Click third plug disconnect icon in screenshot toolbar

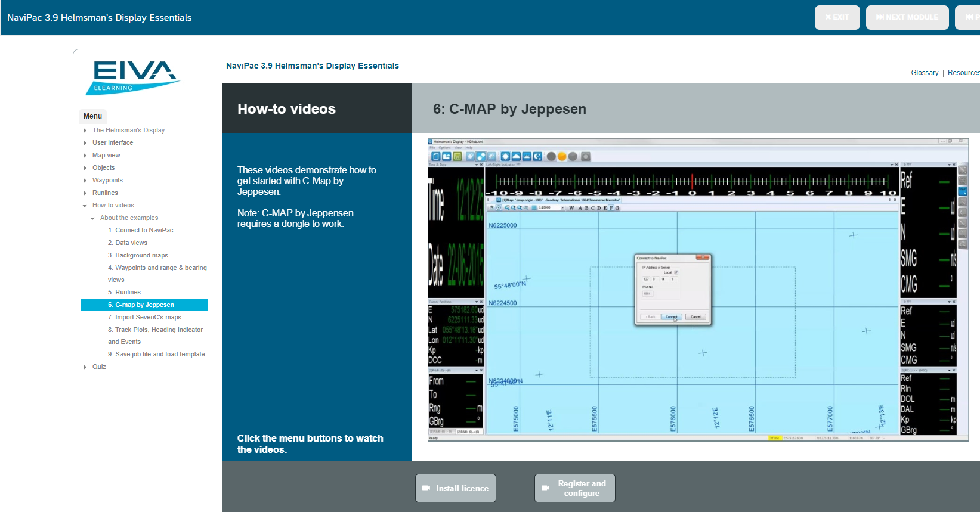tap(492, 156)
